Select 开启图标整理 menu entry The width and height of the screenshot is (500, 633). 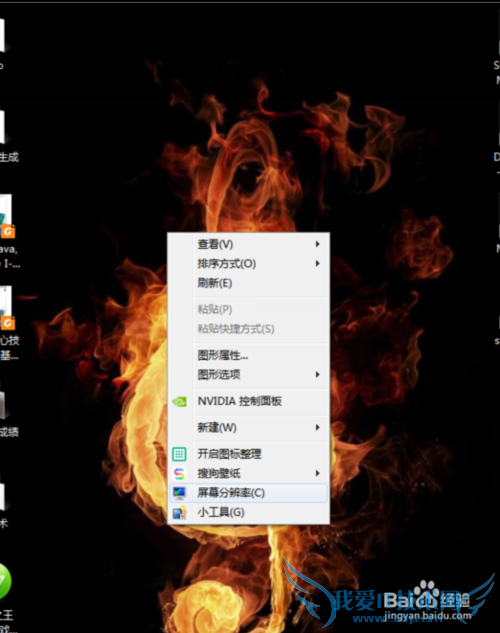pos(248,454)
